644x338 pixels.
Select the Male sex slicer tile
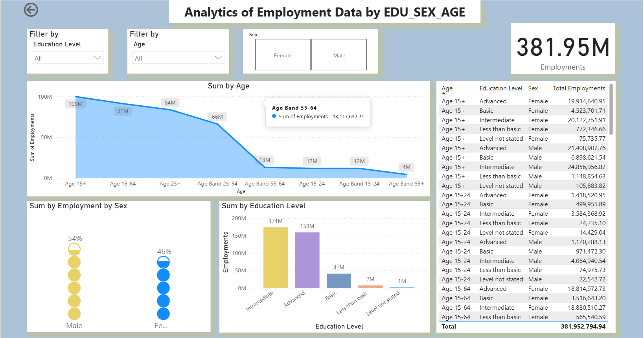[x=339, y=55]
